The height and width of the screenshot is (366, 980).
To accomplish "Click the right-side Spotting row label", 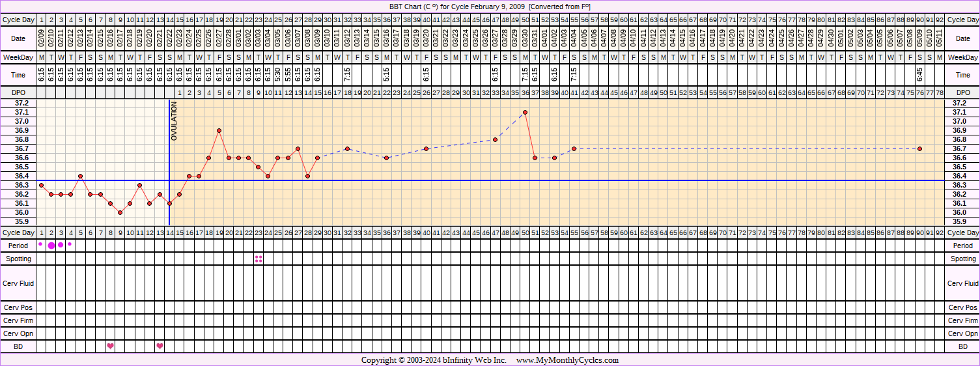I will click(x=962, y=259).
